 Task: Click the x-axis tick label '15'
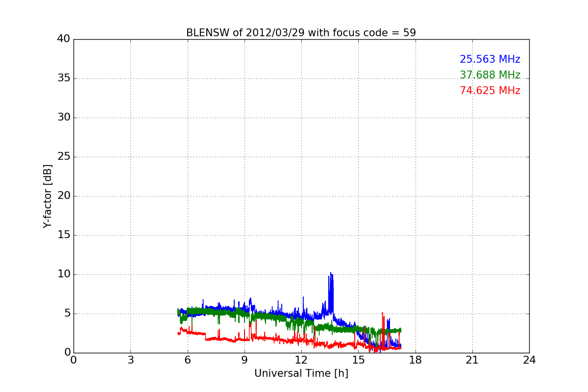click(358, 360)
